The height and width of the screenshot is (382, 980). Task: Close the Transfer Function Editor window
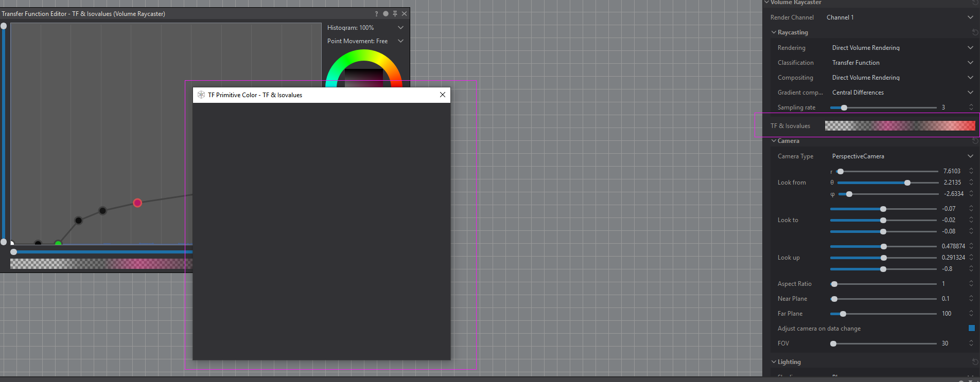pos(404,14)
